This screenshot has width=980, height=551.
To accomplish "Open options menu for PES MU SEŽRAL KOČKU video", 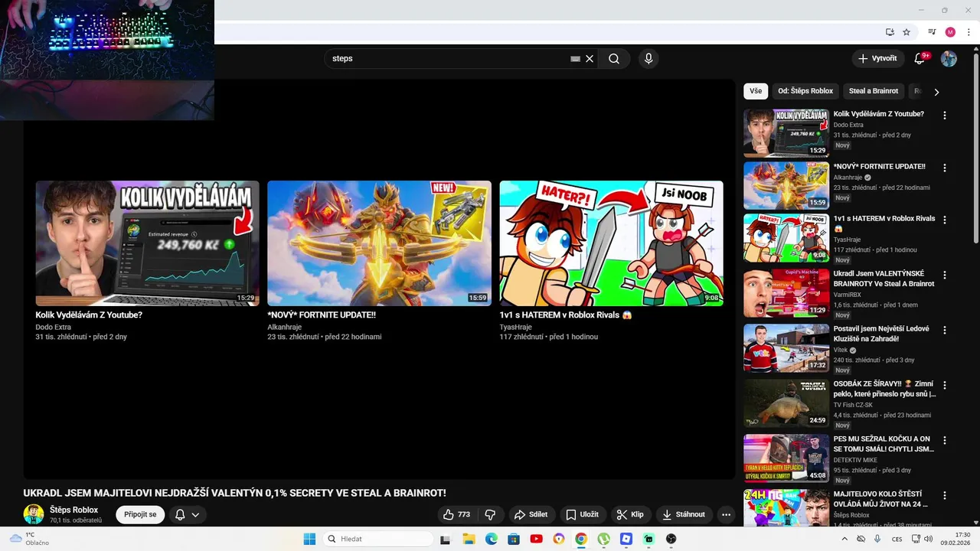I will [944, 440].
